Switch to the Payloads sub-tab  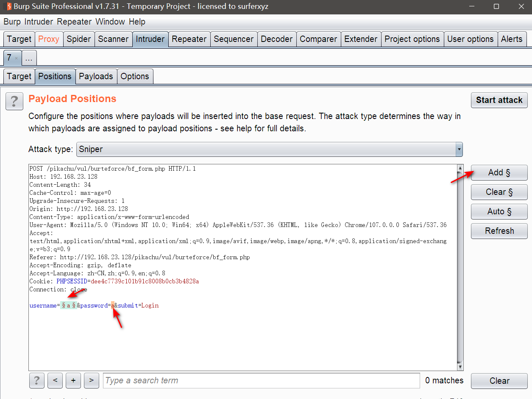pyautogui.click(x=96, y=76)
